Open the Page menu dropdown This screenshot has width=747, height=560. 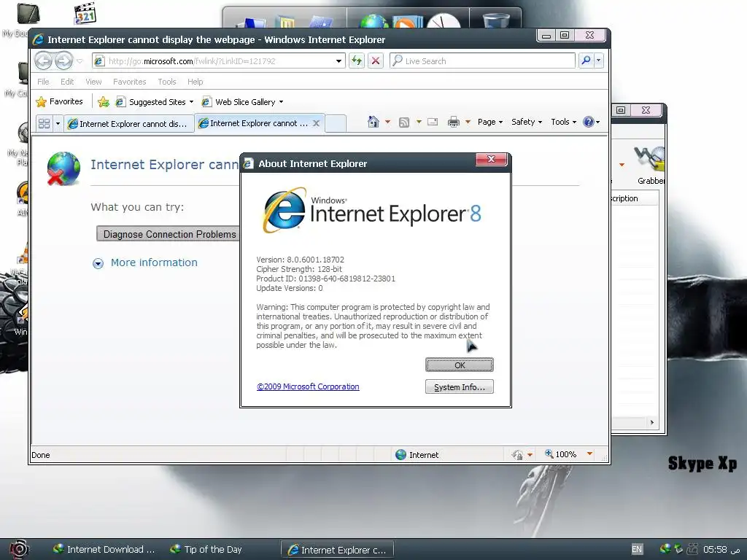490,122
